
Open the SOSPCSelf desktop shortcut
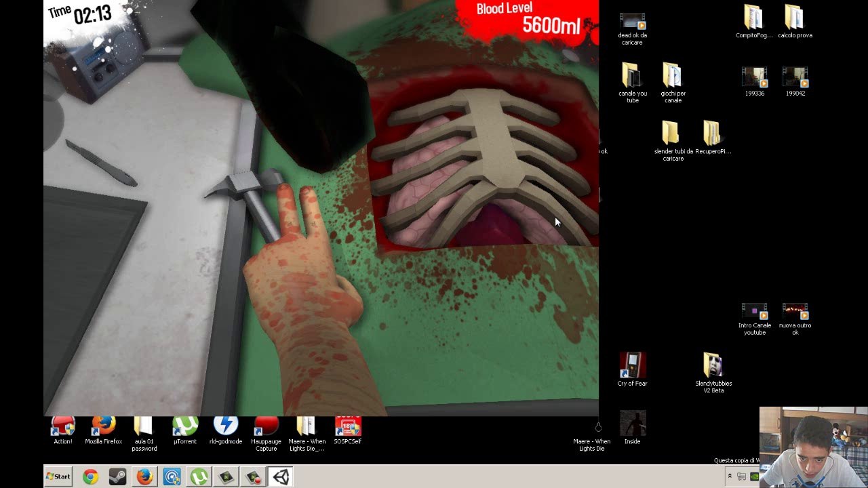(x=348, y=431)
